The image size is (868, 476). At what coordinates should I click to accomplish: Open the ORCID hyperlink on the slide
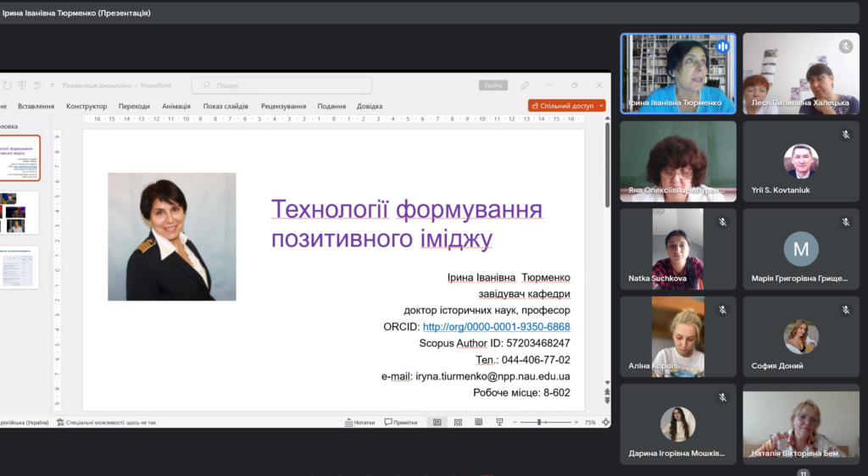(496, 327)
